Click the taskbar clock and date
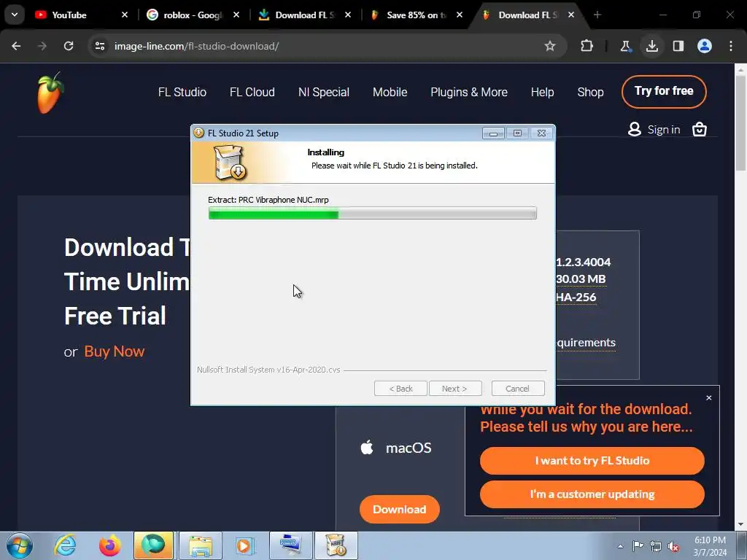747x560 pixels. [x=710, y=546]
